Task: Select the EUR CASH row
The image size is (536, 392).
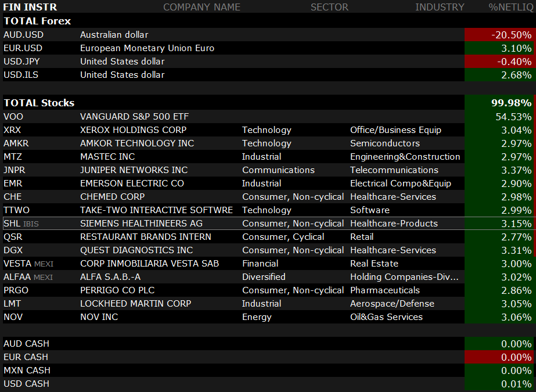Action: (268, 357)
